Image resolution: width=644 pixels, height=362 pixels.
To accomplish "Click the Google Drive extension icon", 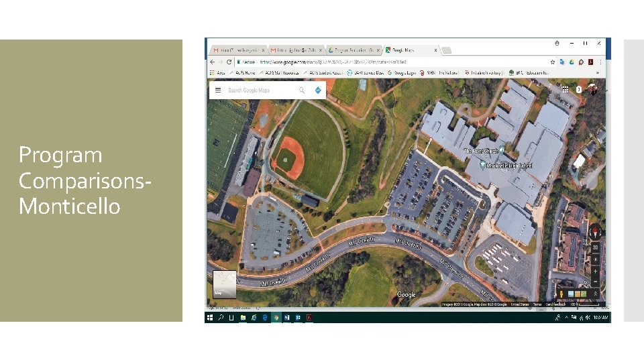I will [572, 62].
